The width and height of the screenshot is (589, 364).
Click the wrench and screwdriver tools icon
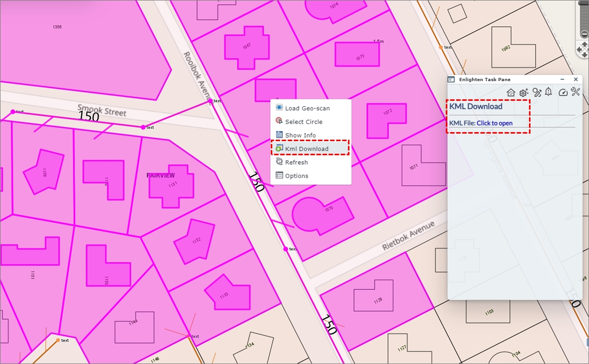coord(575,92)
